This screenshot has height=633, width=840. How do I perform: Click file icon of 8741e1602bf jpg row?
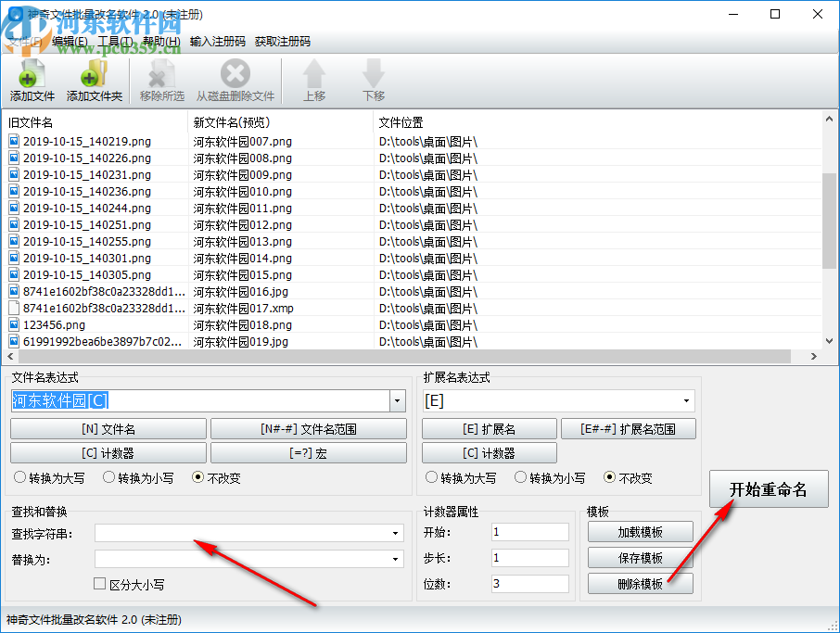(14, 291)
